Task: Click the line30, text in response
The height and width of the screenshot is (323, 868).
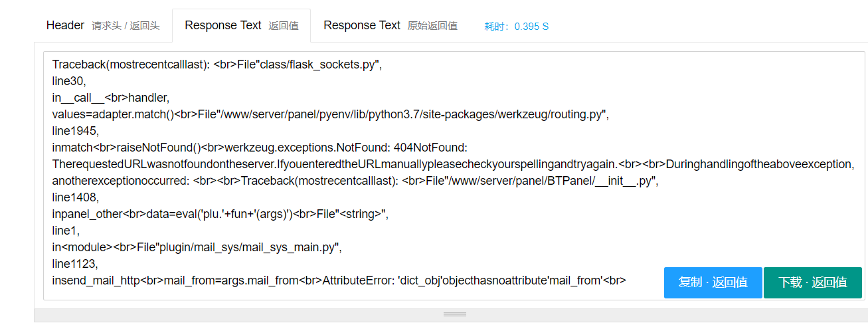Action: 69,81
